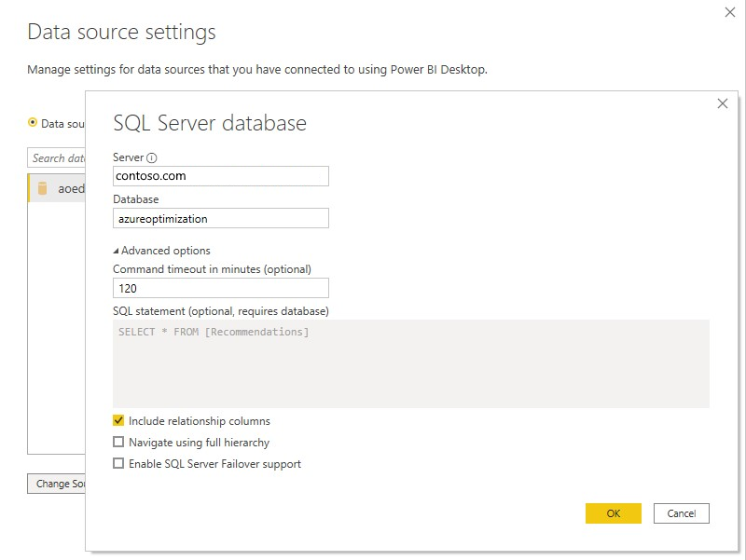Collapse the Advanced options section
This screenshot has width=746, height=560.
point(116,250)
